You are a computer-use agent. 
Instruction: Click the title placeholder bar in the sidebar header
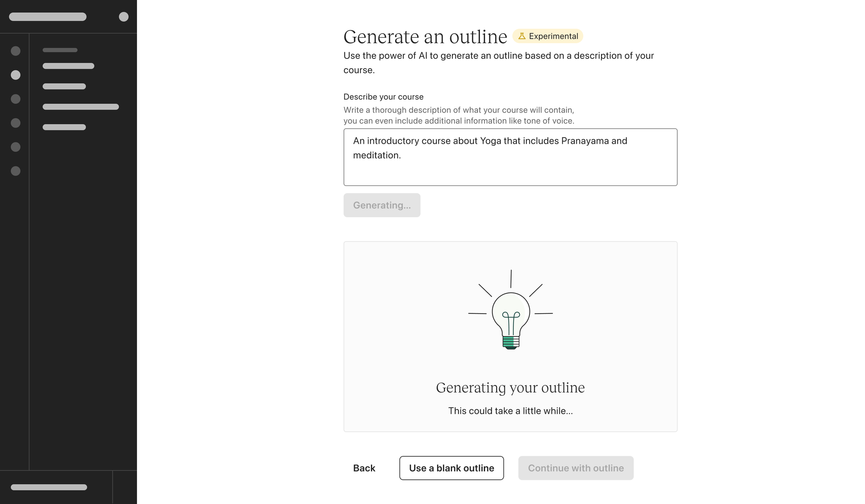(x=48, y=17)
